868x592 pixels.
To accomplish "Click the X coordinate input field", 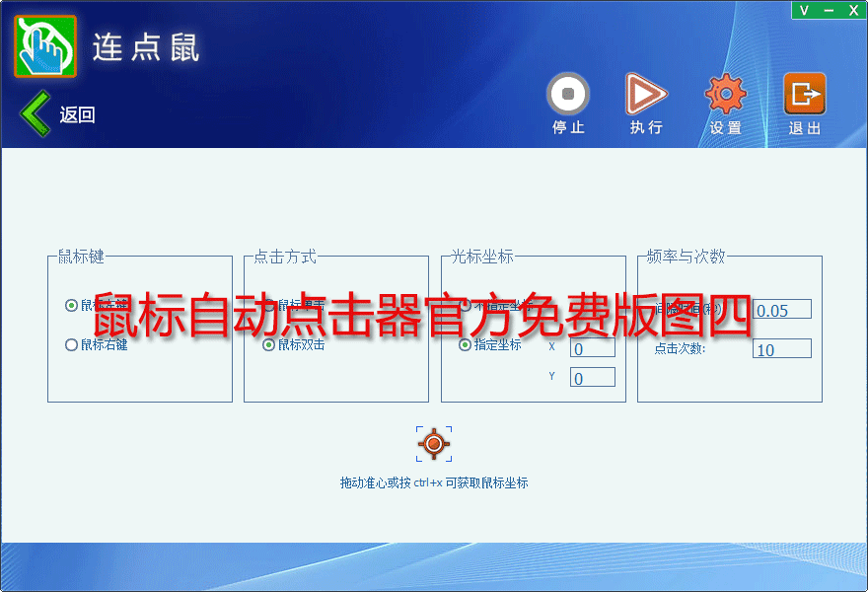I will (593, 347).
